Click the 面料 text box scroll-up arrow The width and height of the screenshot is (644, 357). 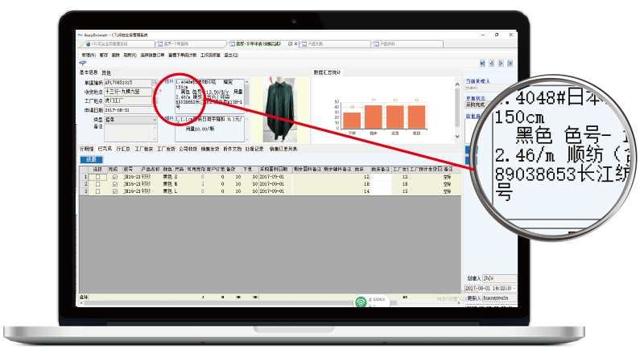[246, 82]
